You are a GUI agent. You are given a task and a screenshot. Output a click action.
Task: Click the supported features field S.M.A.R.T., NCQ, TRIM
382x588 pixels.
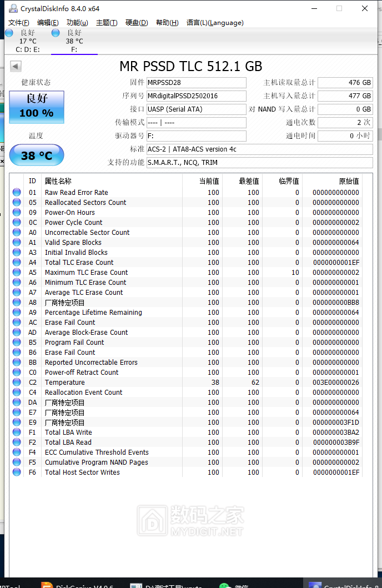[260, 162]
